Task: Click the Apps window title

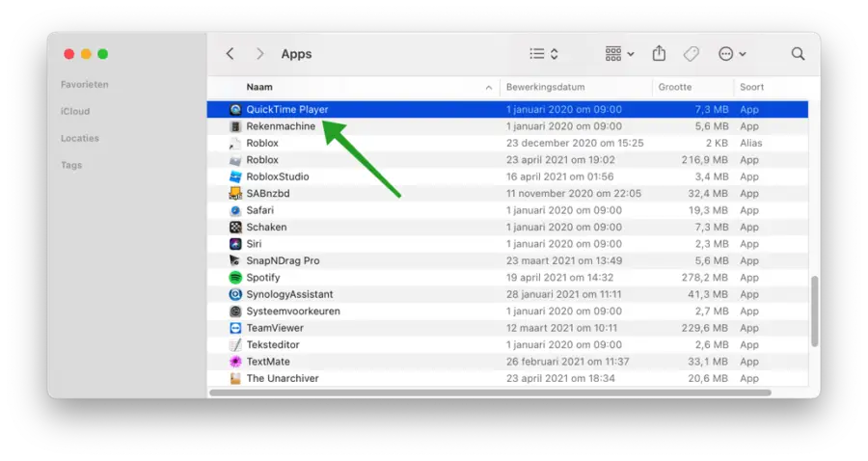Action: [x=296, y=54]
